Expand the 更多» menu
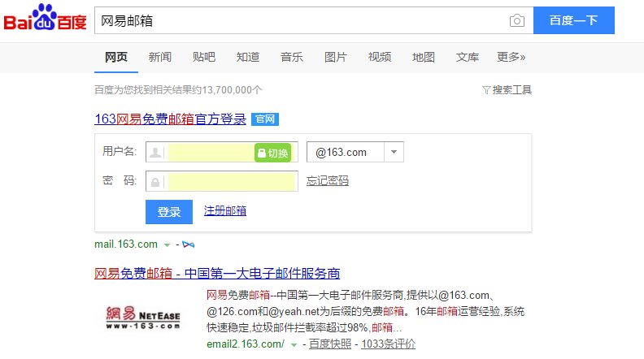Screen dimensions: 644x359 [x=511, y=57]
